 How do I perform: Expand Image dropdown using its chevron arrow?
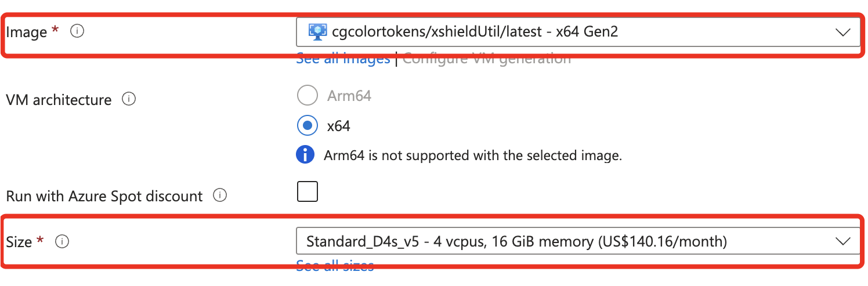842,32
